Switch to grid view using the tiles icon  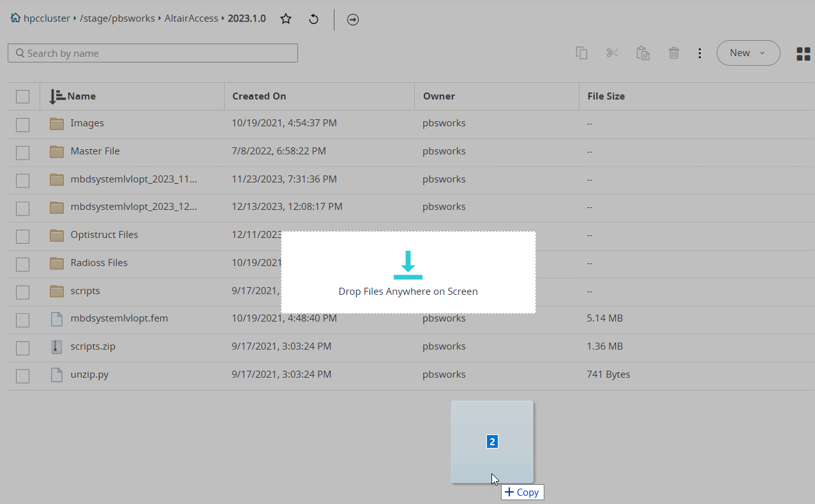(804, 54)
